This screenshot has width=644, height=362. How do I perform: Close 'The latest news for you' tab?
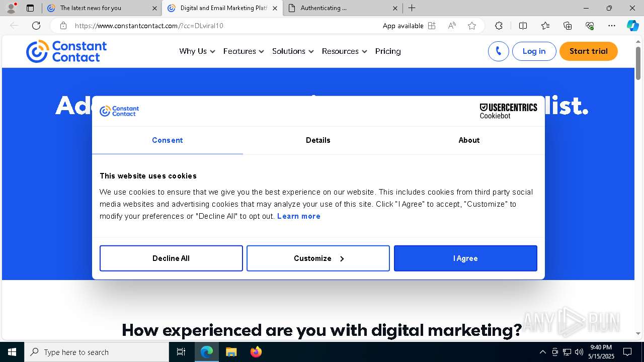click(154, 8)
